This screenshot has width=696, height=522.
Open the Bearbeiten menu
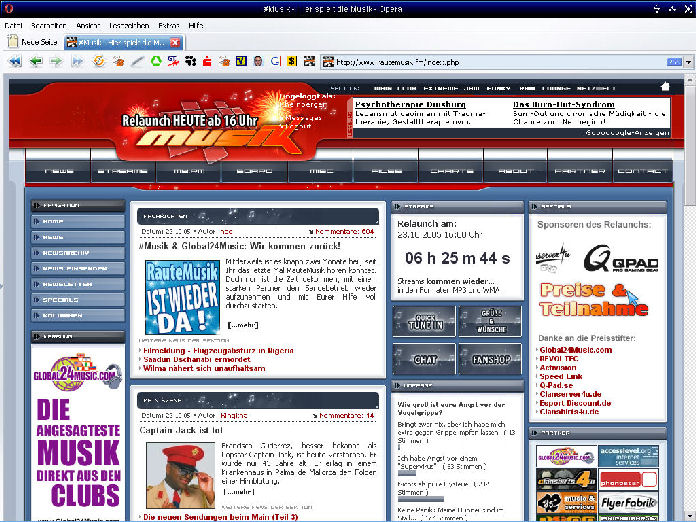pyautogui.click(x=49, y=25)
